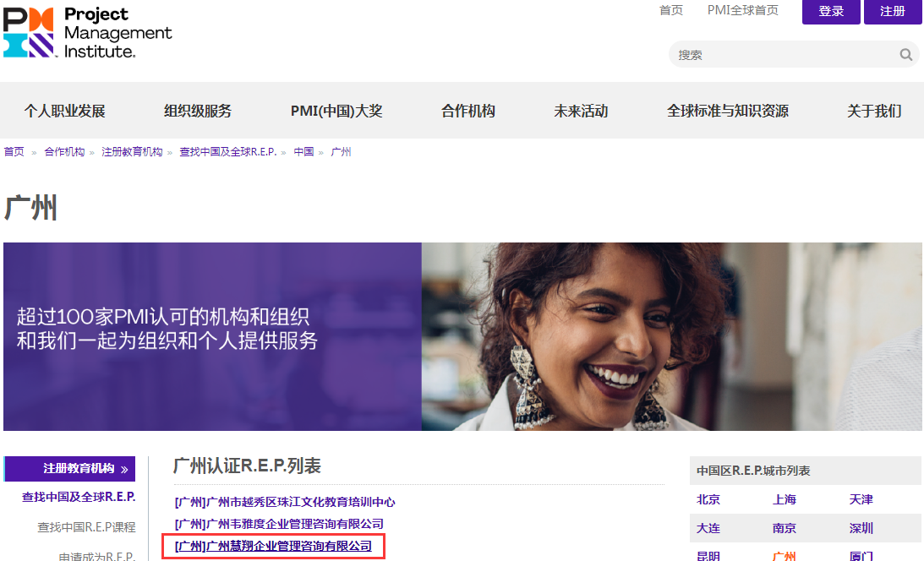Select 查找中国及全球R.E.P. in the sidebar
This screenshot has height=561, width=924.
click(79, 497)
